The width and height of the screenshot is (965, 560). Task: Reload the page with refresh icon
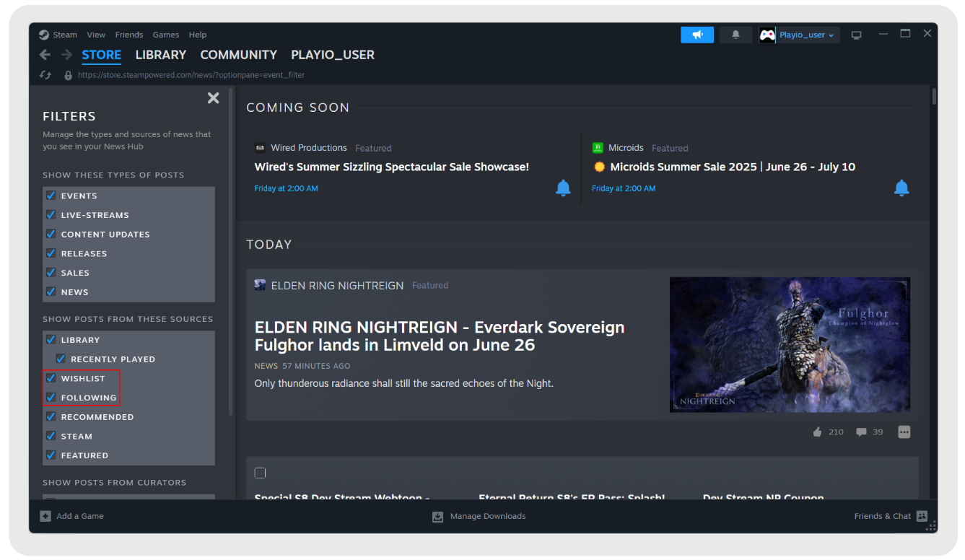point(45,75)
